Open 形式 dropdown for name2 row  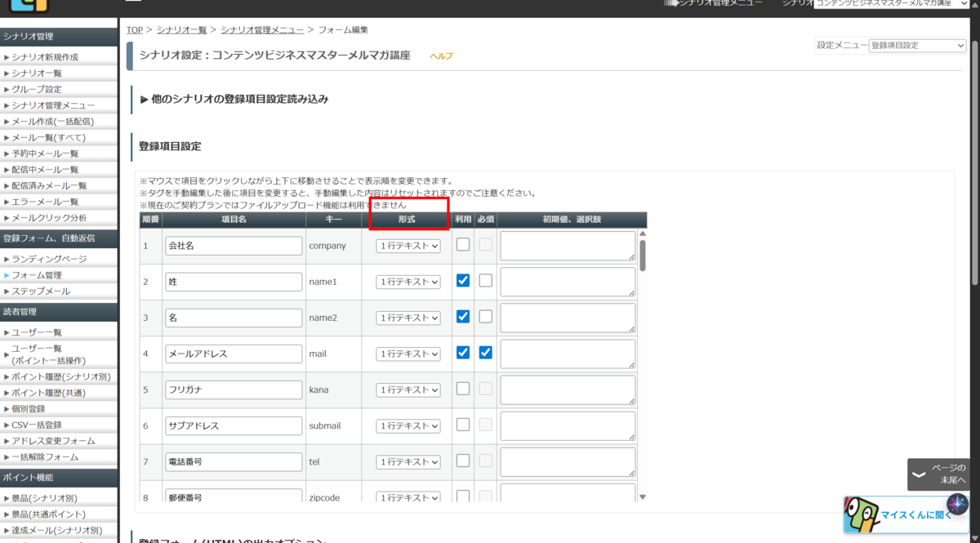click(408, 317)
